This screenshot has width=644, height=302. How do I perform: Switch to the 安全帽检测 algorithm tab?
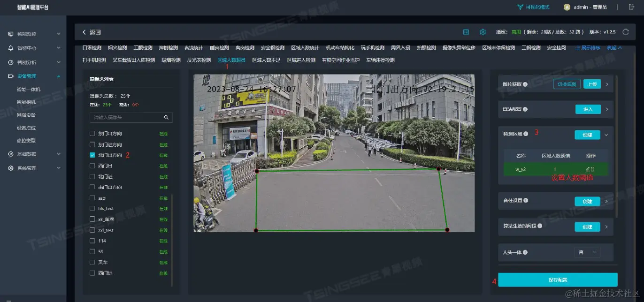coord(273,48)
